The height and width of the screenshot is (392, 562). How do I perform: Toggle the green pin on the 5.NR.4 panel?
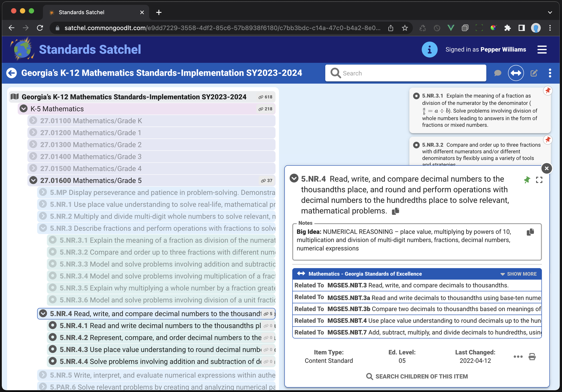coord(527,180)
